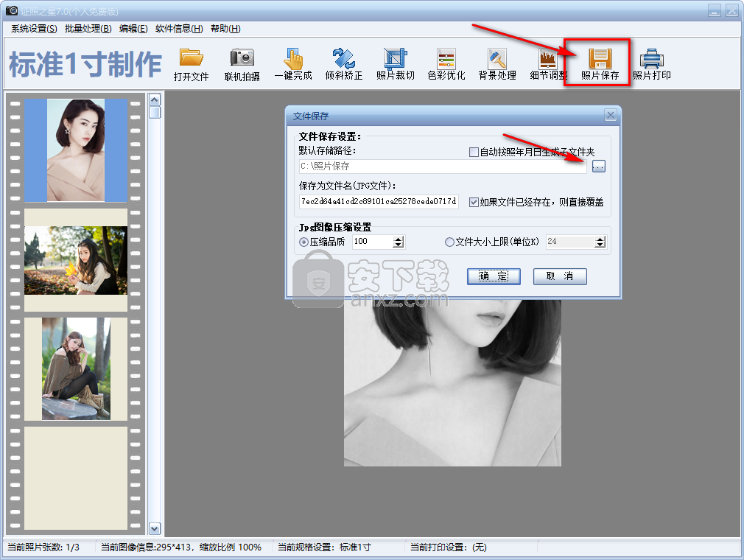Viewport: 744px width, 560px height.
Task: Run 一键完成 one-click finish tool
Action: [x=293, y=65]
